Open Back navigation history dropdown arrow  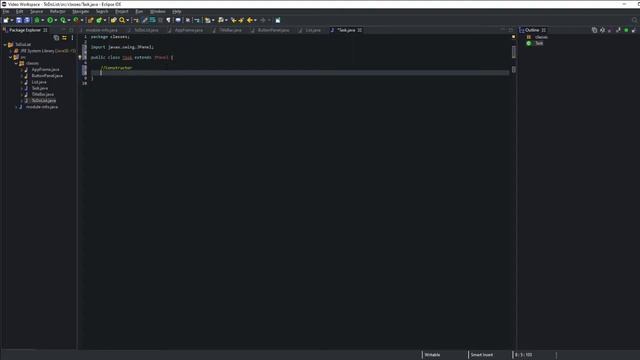[256, 20]
